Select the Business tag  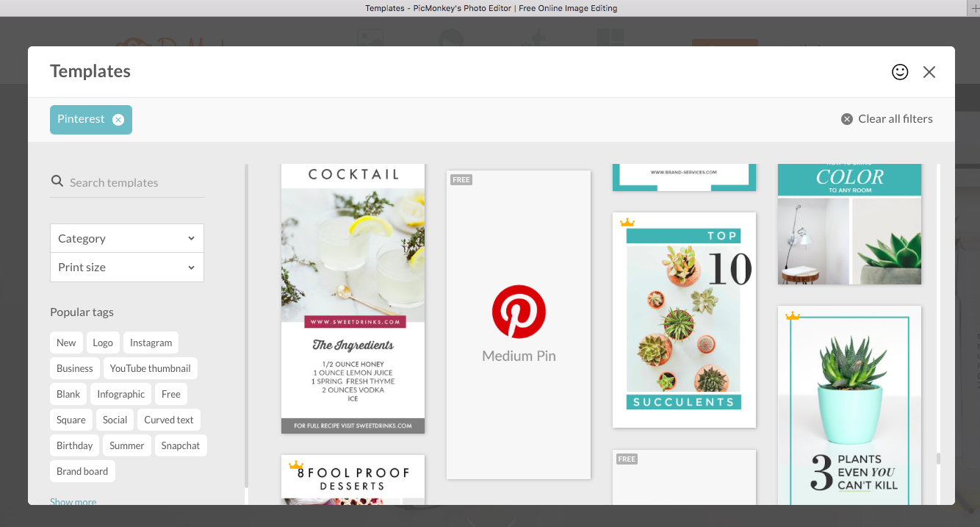tap(75, 368)
